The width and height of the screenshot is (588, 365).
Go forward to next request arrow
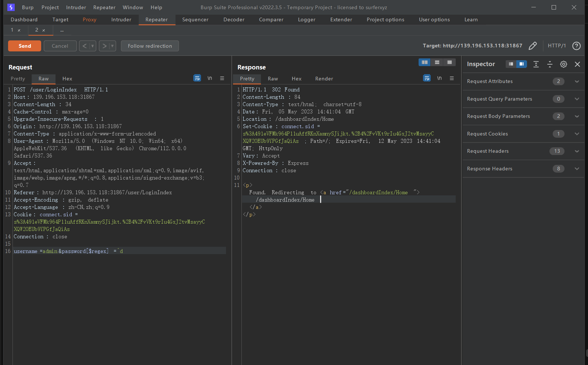(x=104, y=46)
